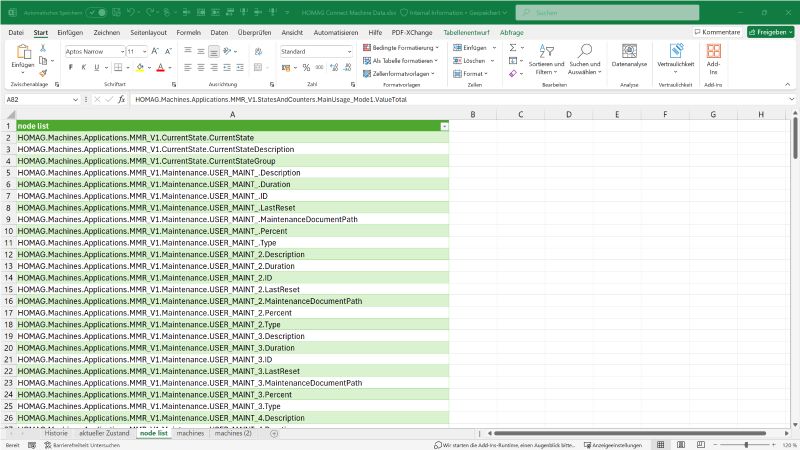
Task: Click the Insert Function fx icon
Action: pos(121,99)
